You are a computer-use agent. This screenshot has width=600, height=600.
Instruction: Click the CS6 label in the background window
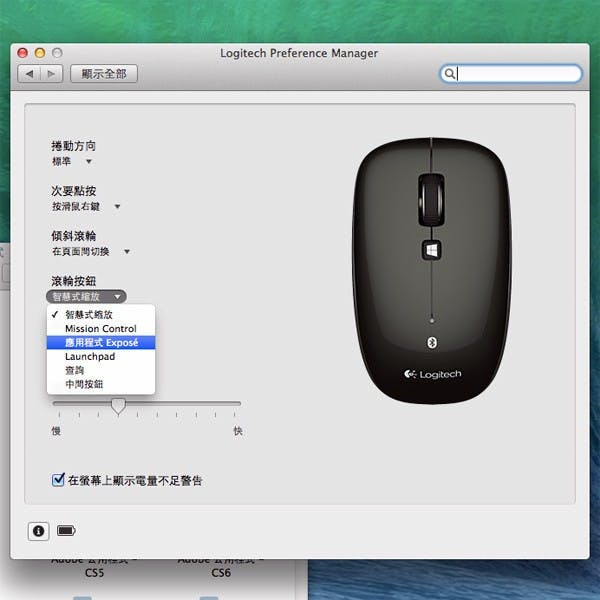click(221, 573)
